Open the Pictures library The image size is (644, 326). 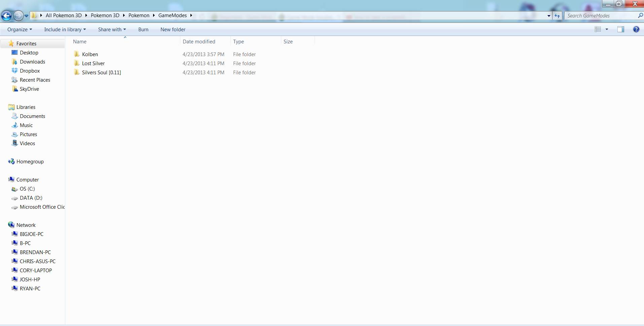coord(28,134)
